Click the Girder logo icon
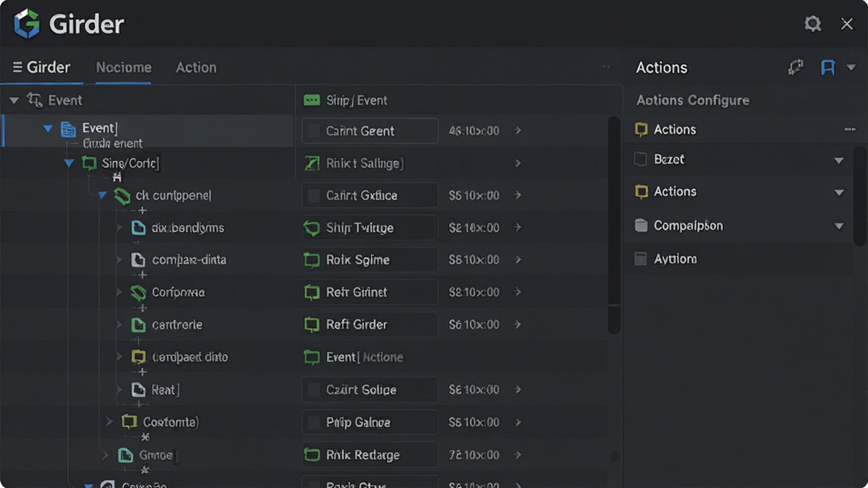The image size is (868, 488). click(26, 24)
